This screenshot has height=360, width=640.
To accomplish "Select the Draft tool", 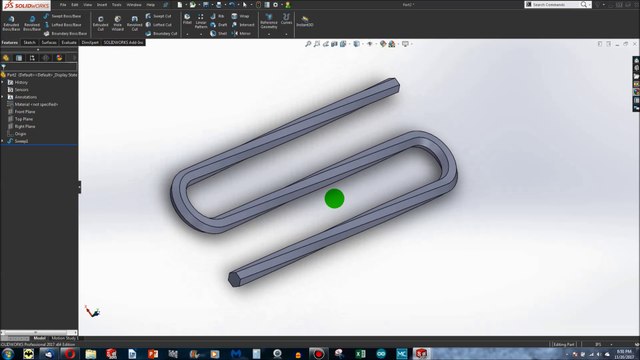I will click(218, 25).
